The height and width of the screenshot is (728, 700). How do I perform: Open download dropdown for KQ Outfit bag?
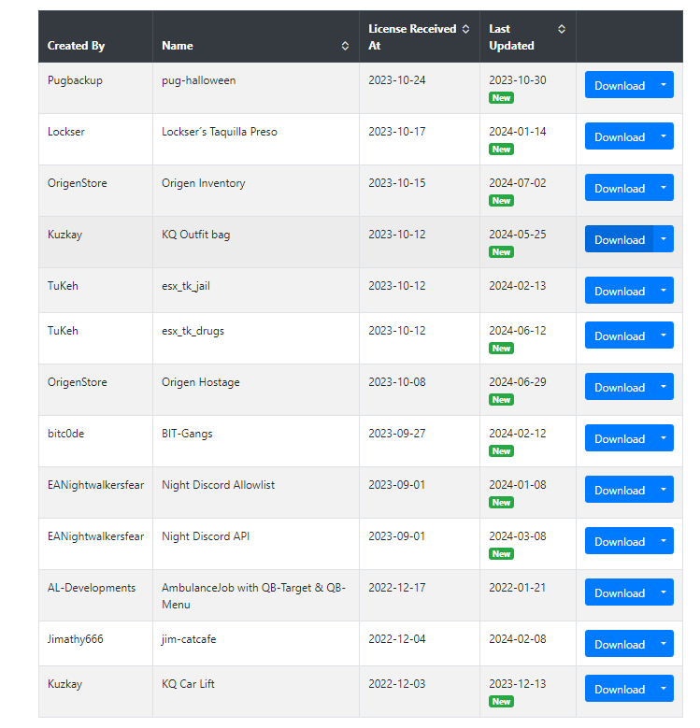click(664, 239)
